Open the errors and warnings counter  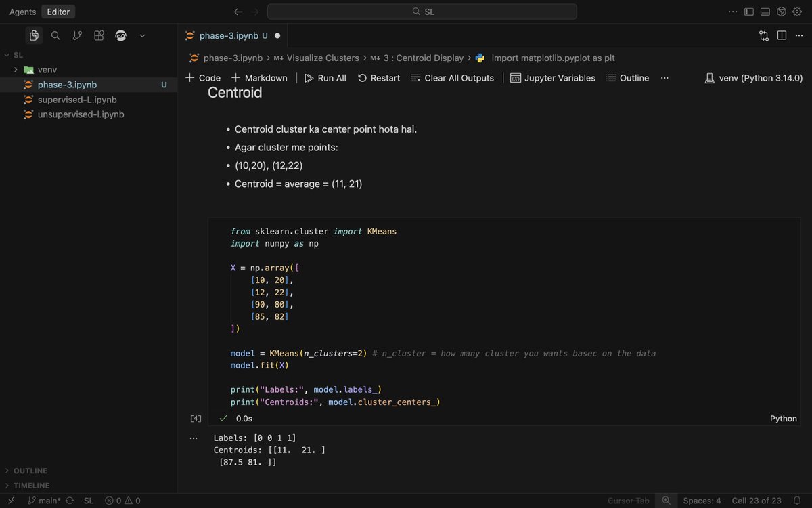(122, 501)
